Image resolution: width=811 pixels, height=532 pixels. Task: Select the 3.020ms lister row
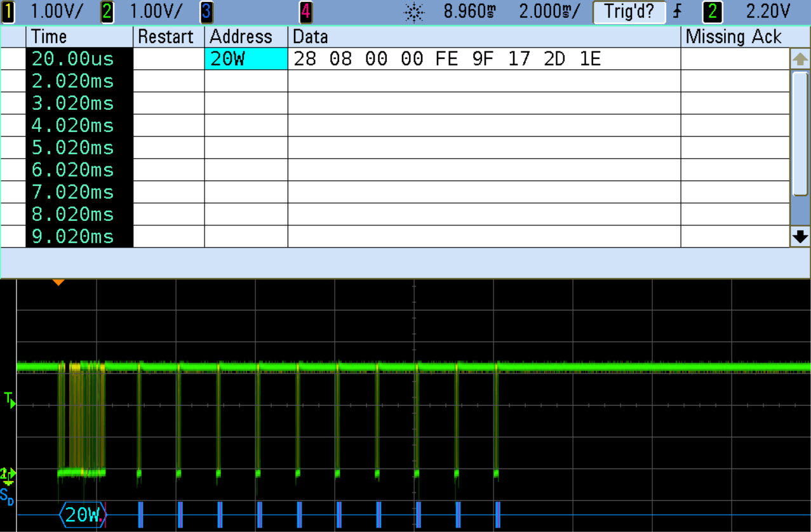(x=395, y=103)
